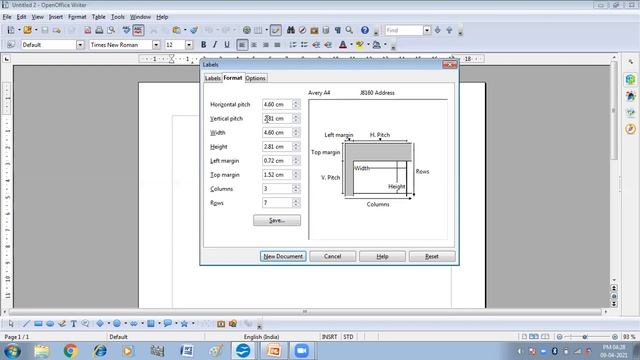Viewport: 640px width, 360px height.
Task: Click the Find Previous arrow icon
Action: click(449, 30)
